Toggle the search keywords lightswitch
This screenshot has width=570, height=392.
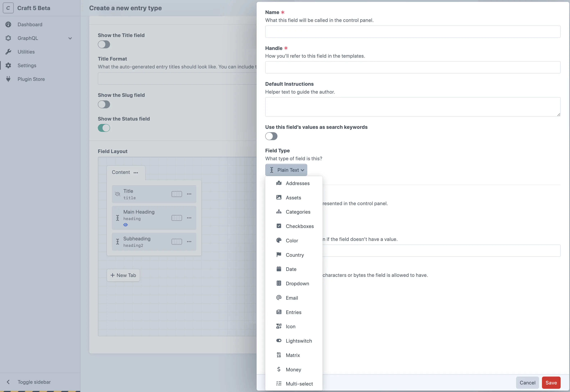tap(271, 136)
